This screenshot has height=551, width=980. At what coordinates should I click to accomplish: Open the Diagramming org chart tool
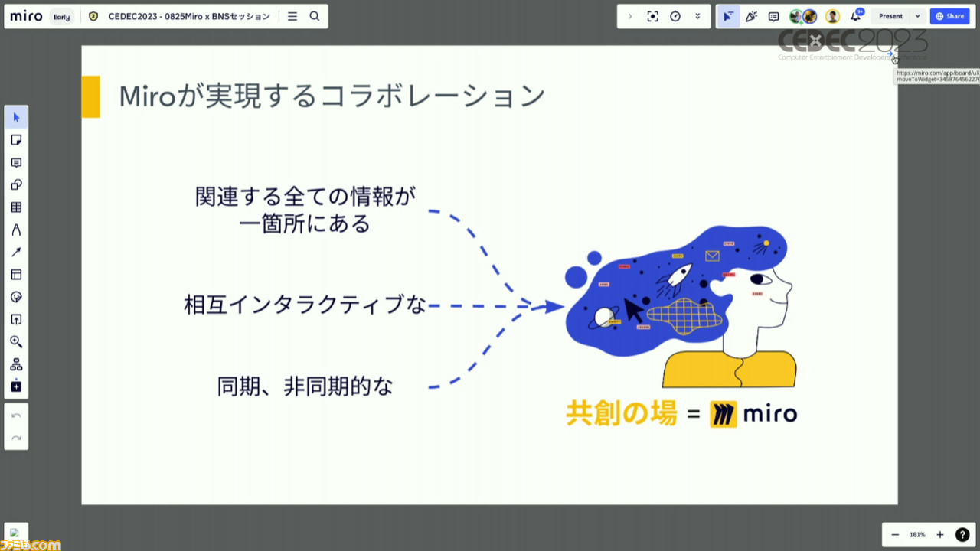pyautogui.click(x=16, y=364)
